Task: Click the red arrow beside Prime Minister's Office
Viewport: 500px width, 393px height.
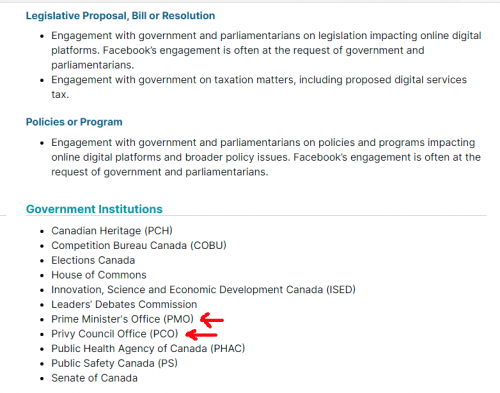Action: [x=212, y=320]
